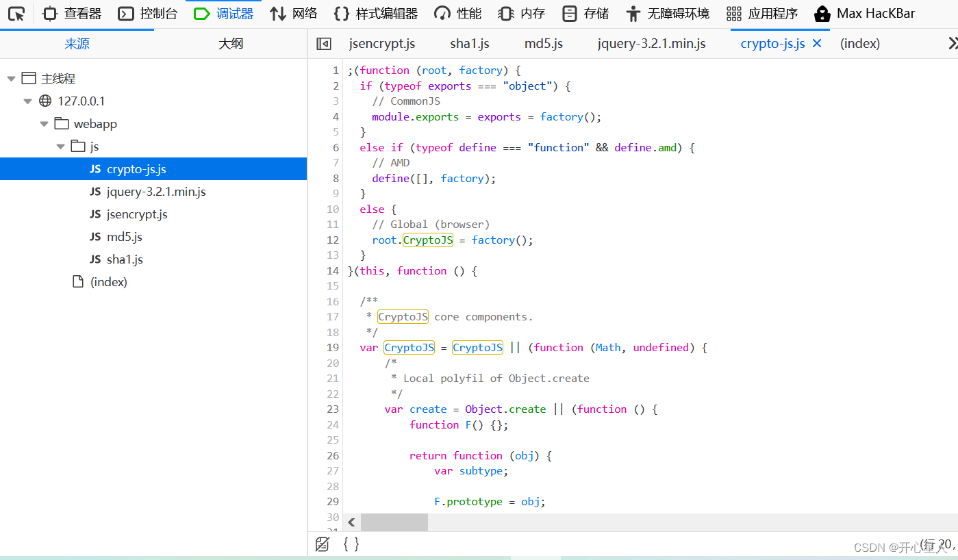Viewport: 958px width, 560px height.
Task: Collapse the sources pane toggle icon
Action: tap(324, 44)
